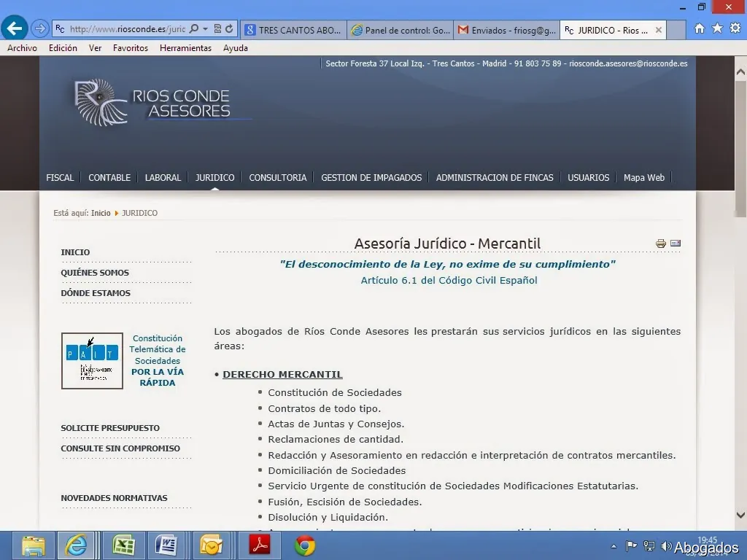Viewport: 747px width, 560px height.
Task: Expand the address bar dropdown arrow
Action: click(x=206, y=29)
